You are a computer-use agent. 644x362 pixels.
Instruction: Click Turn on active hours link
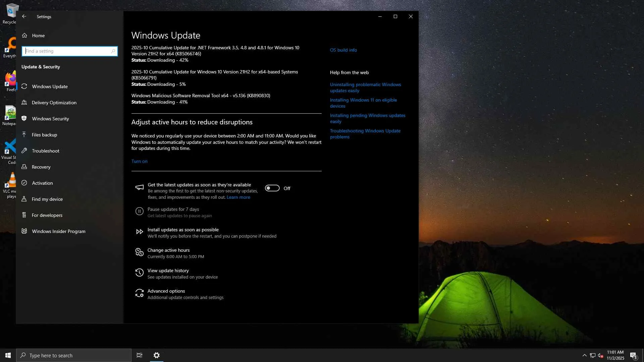click(139, 161)
